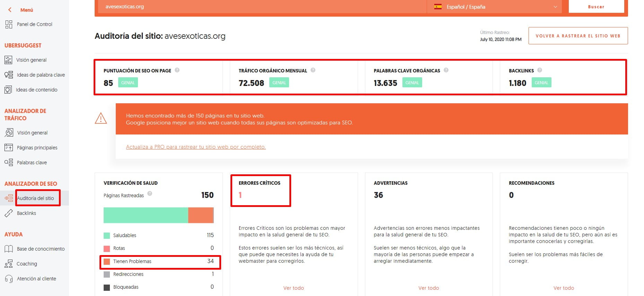Click traffic analyzer Visión general icon

pos(9,133)
